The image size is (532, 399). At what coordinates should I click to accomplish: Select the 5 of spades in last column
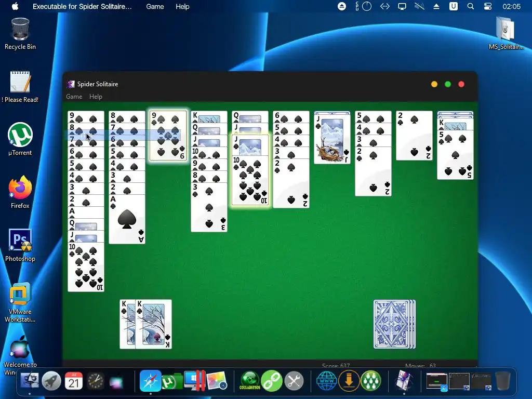coord(455,155)
